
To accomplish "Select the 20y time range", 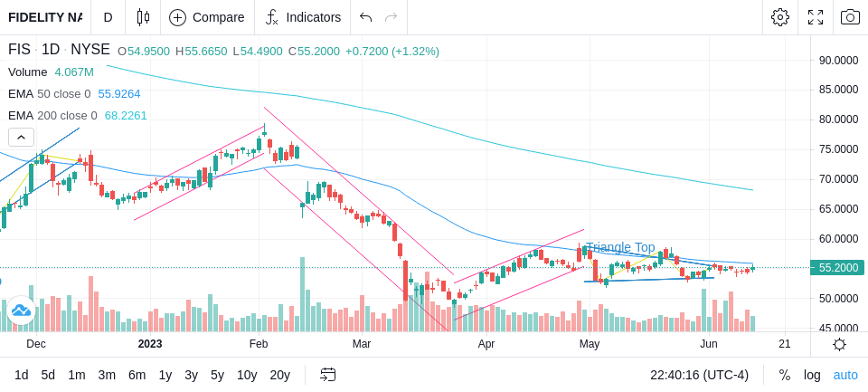I will [280, 376].
